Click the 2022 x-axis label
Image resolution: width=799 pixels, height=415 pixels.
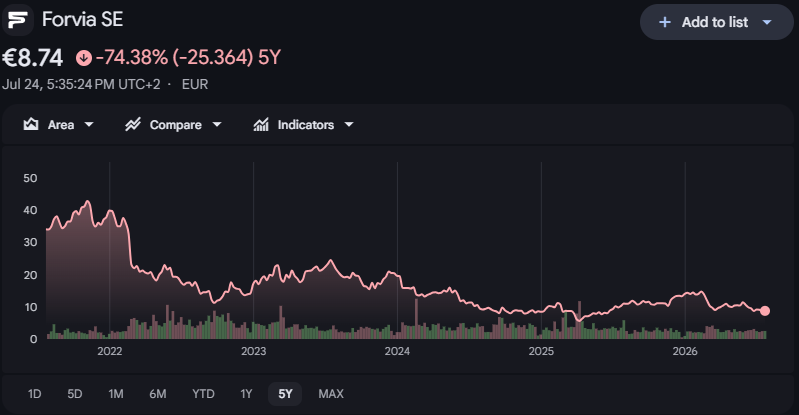click(110, 351)
